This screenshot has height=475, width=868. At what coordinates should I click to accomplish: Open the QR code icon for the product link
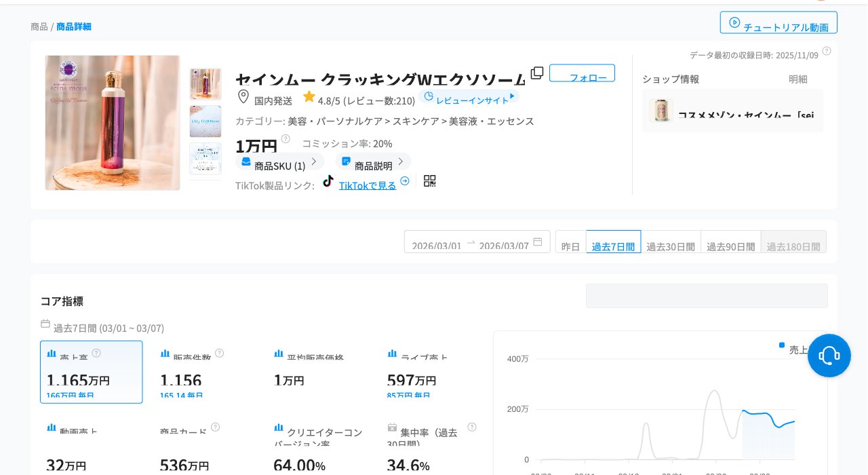pyautogui.click(x=429, y=180)
